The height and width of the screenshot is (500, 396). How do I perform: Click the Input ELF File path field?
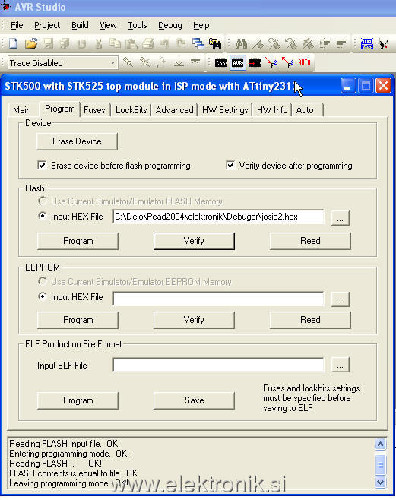(x=218, y=365)
